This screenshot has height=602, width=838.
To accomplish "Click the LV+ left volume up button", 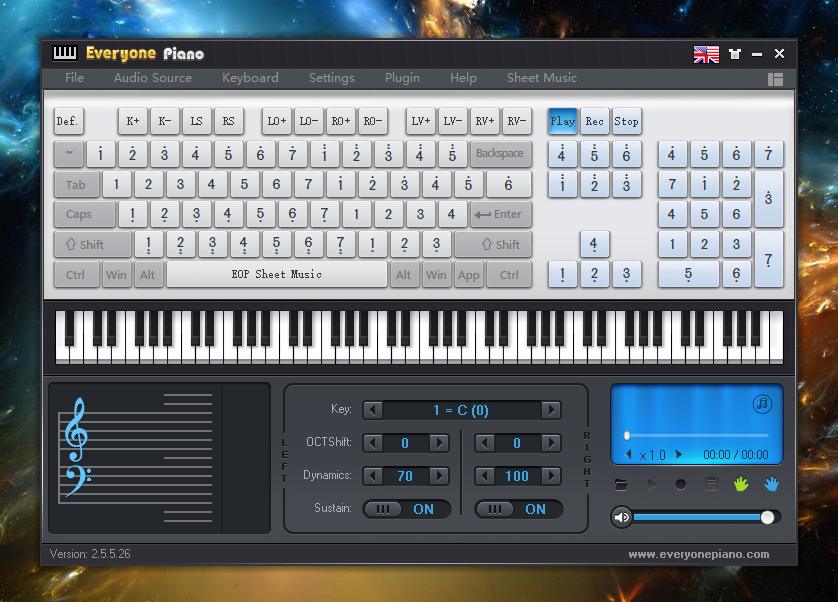I will pos(421,121).
